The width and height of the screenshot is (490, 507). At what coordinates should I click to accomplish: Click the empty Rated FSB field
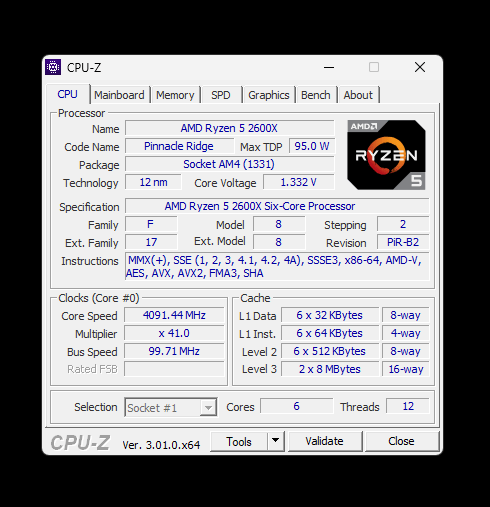[174, 369]
